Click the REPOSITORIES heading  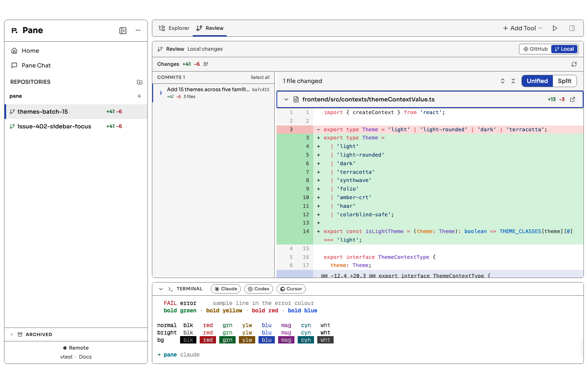(x=30, y=82)
